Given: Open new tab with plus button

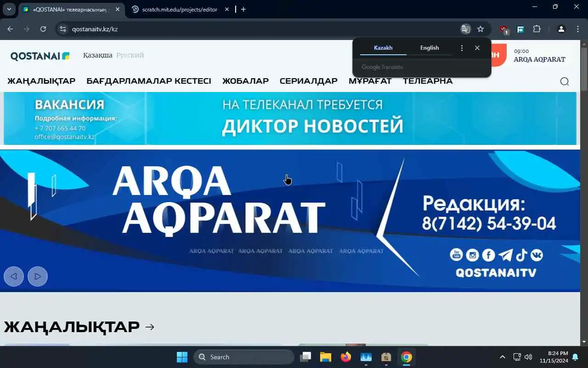Looking at the screenshot, I should (x=243, y=9).
